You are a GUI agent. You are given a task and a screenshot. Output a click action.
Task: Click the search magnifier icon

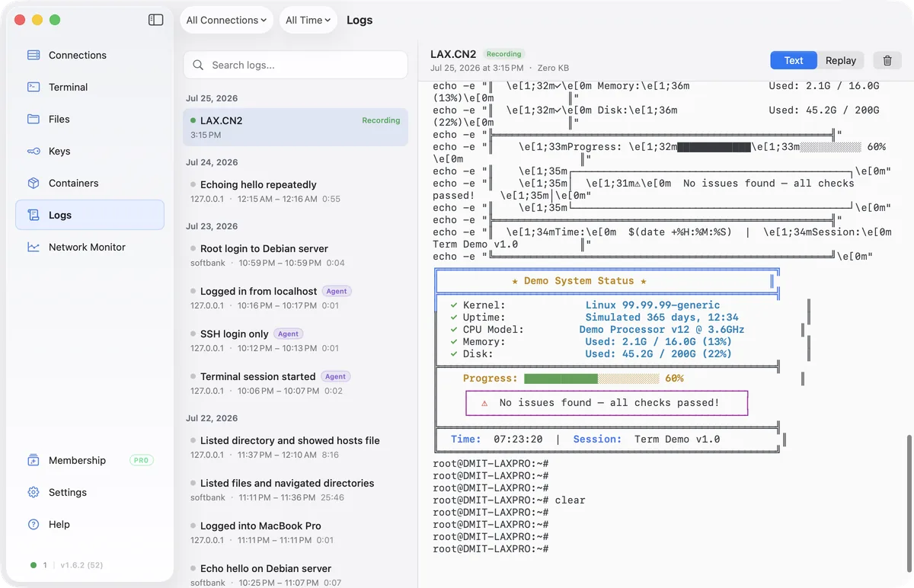(198, 65)
